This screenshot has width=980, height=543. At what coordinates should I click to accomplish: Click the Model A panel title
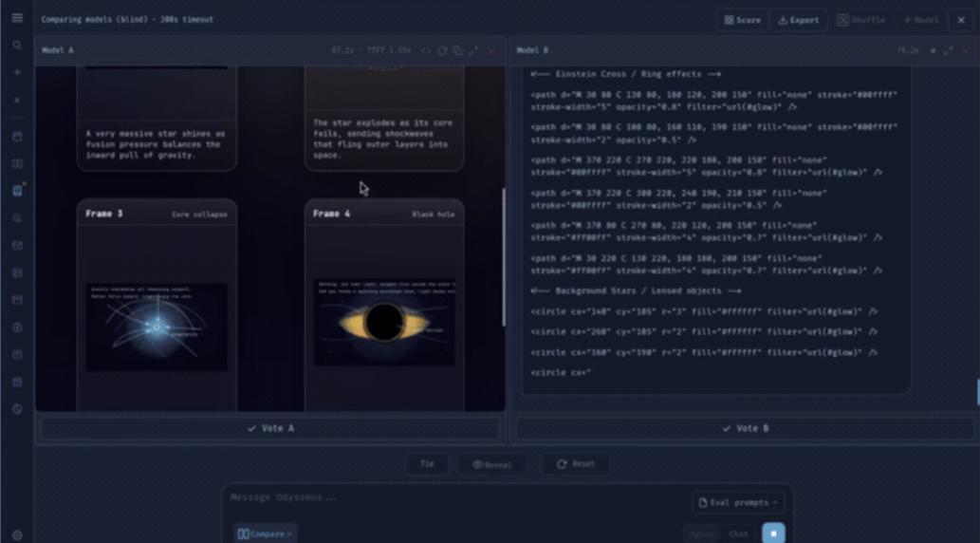click(x=58, y=50)
